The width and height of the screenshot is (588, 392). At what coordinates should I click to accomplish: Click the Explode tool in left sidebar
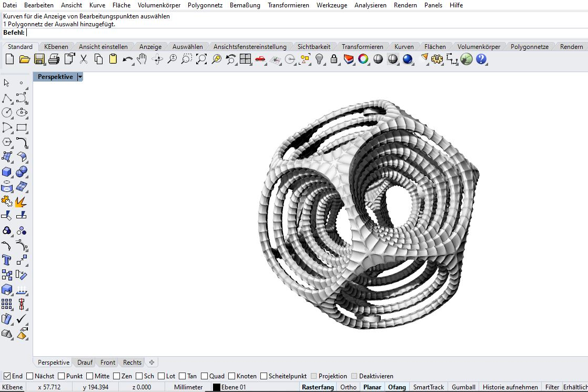pos(21,202)
